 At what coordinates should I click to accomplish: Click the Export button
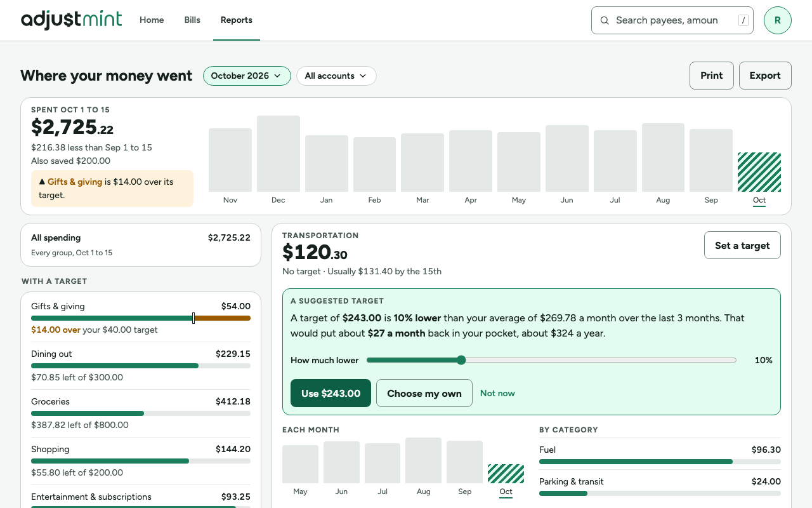[x=765, y=76]
